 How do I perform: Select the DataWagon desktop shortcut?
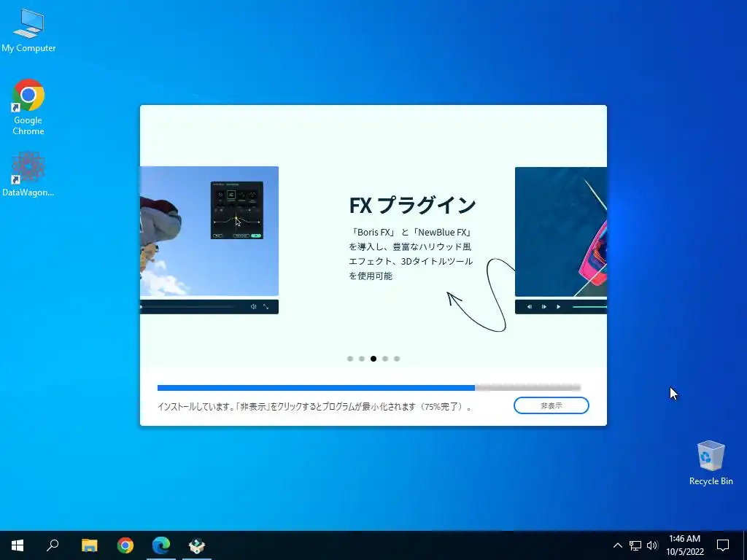(28, 174)
